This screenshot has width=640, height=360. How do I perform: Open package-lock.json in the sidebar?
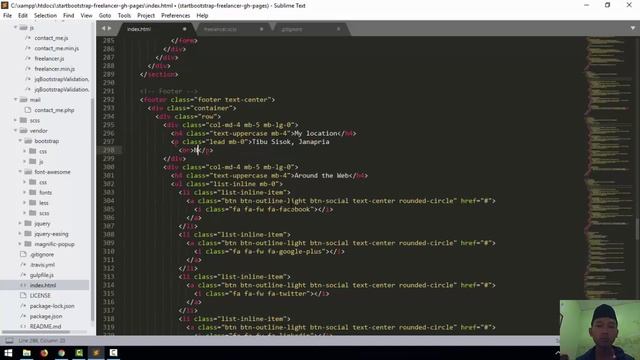pyautogui.click(x=52, y=306)
